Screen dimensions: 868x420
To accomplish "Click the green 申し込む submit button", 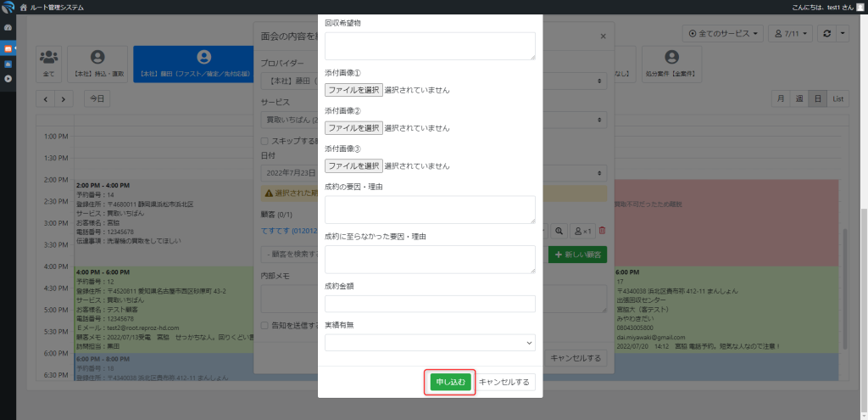I will (449, 382).
